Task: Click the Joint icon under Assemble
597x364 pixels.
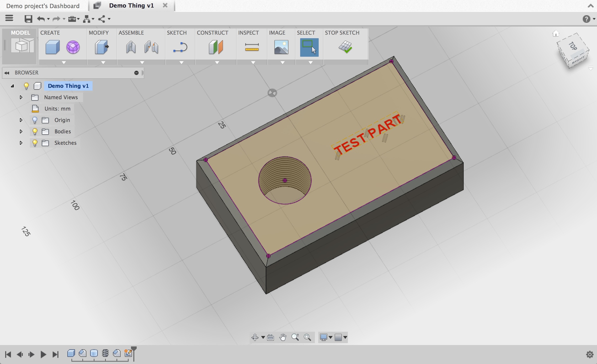Action: pyautogui.click(x=131, y=47)
